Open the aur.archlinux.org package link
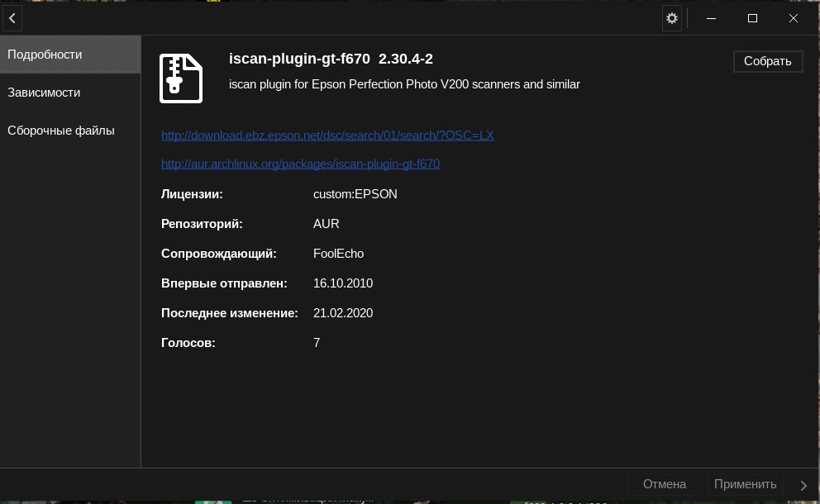This screenshot has width=820, height=504. click(x=300, y=164)
